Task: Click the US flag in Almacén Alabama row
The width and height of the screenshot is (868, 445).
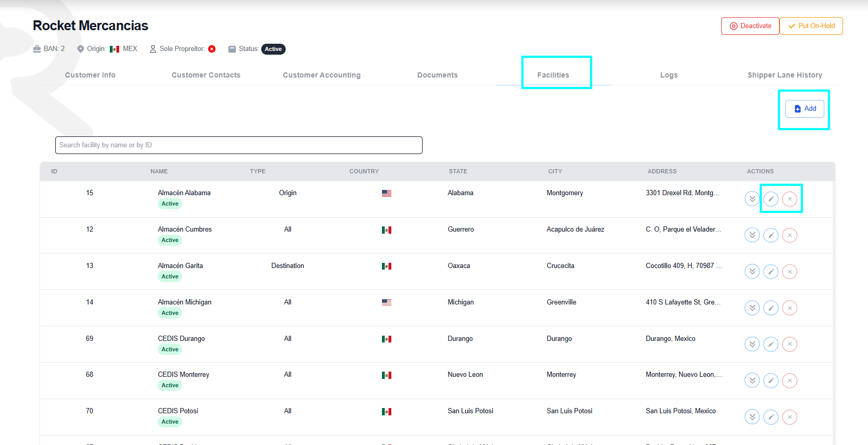Action: 387,193
